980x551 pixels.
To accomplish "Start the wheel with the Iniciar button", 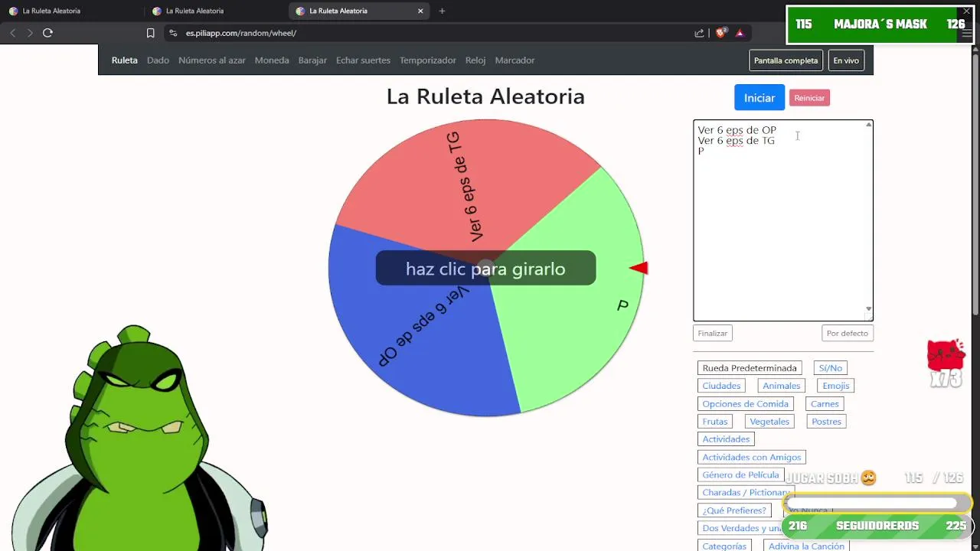I will (x=759, y=98).
